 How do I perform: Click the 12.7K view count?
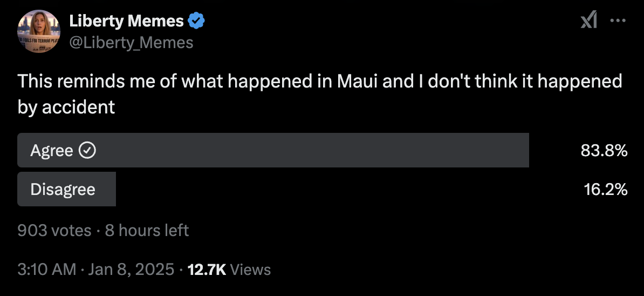coord(207,269)
